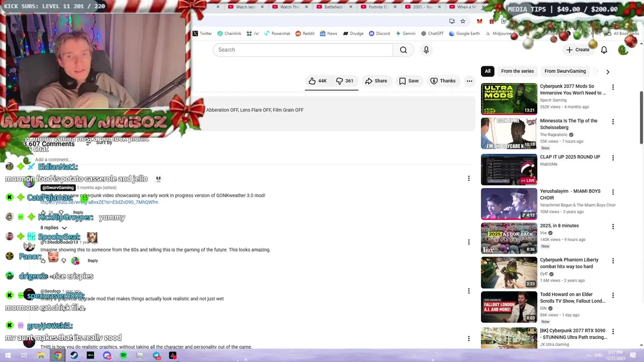Open options for Cyberpunk 2077 Mods video
This screenshot has width=644, height=362.
click(x=613, y=87)
